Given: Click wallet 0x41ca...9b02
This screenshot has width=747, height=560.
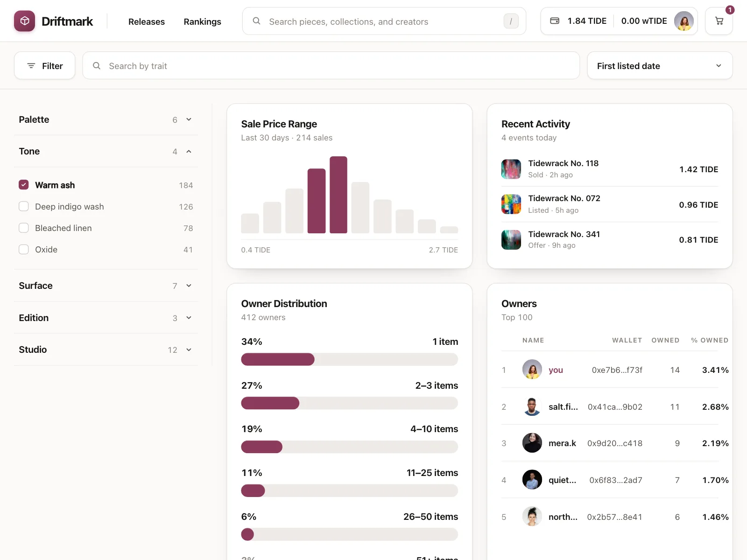Looking at the screenshot, I should [615, 407].
